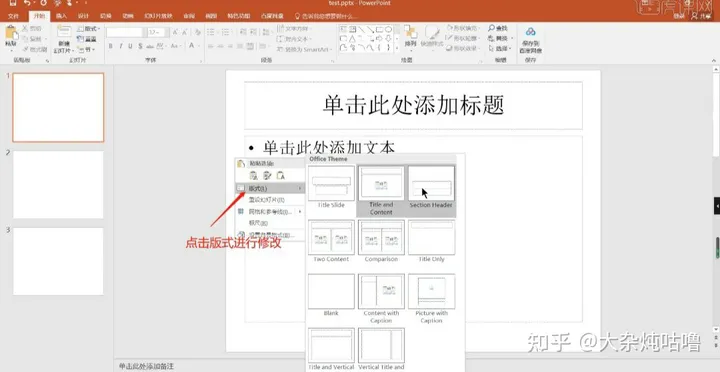Pick the Two Content layout
Viewport: 720px width, 372px height.
(x=331, y=241)
